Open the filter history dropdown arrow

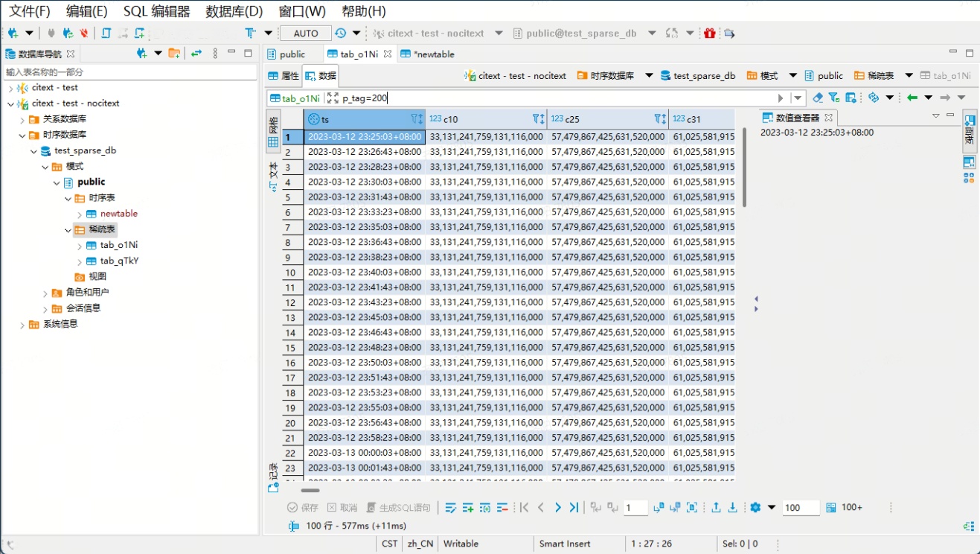click(798, 98)
